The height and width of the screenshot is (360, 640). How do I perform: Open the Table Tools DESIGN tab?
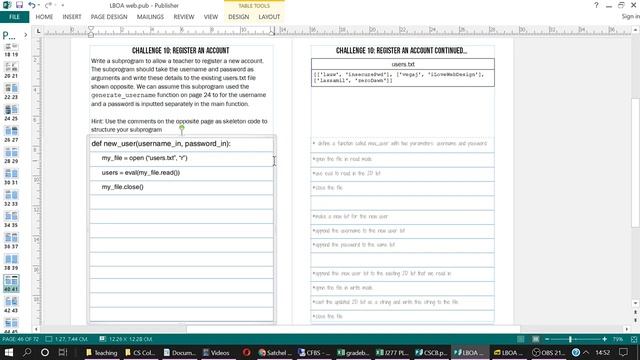238,17
